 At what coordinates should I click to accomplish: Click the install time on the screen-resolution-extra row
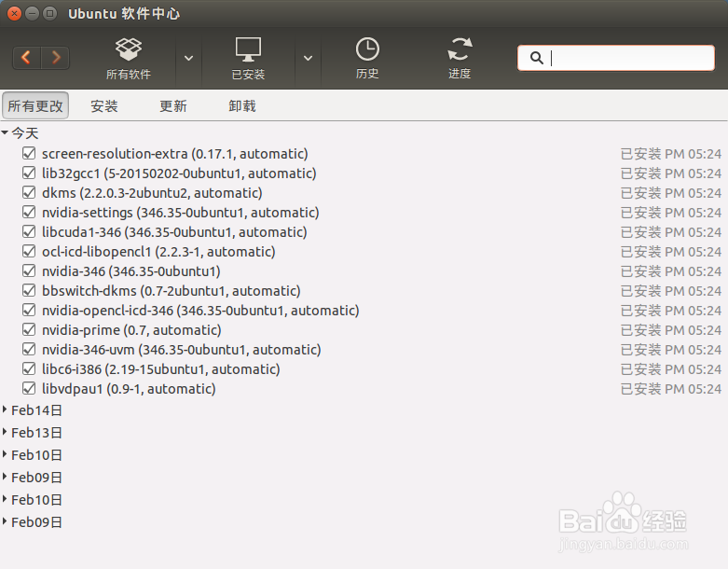tap(671, 154)
